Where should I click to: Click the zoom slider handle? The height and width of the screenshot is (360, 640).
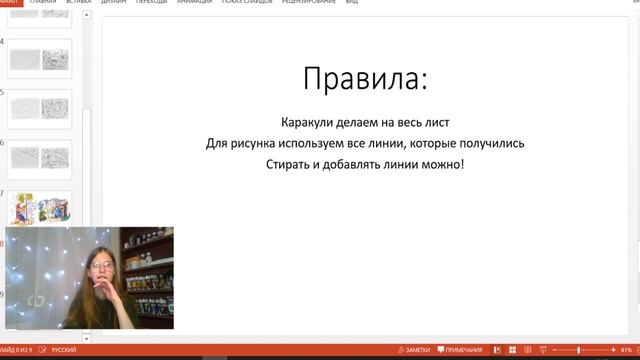(578, 350)
